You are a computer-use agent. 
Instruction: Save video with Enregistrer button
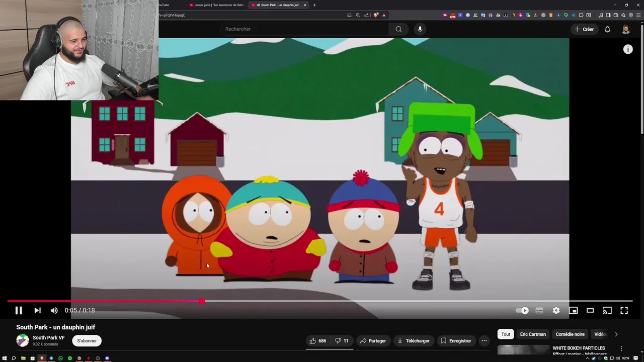[x=456, y=341]
